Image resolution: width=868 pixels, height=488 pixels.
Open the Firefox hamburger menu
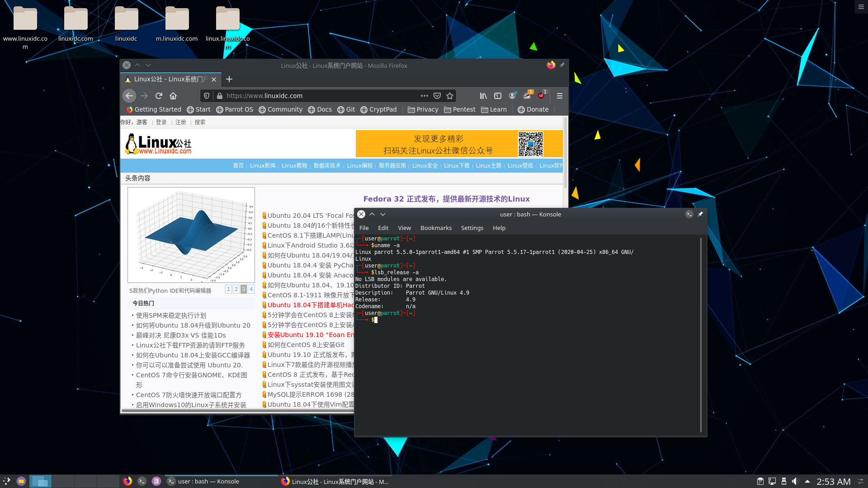point(559,96)
